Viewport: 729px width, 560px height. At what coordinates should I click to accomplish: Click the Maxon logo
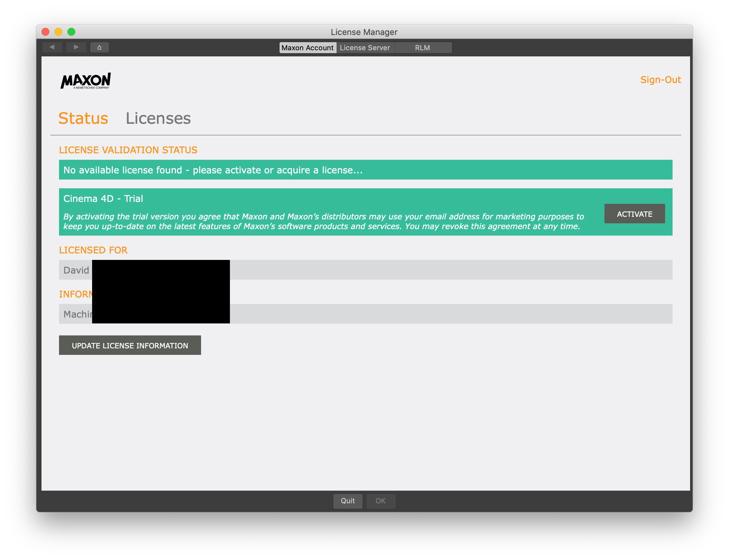(86, 81)
